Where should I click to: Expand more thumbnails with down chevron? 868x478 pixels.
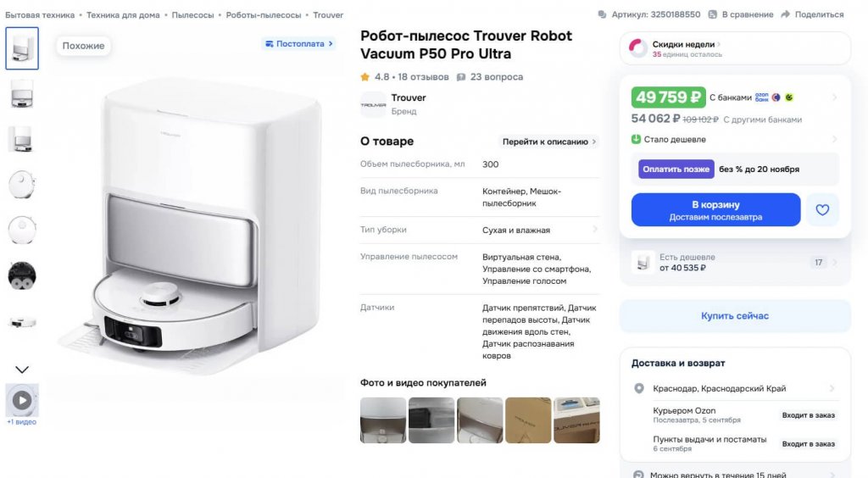click(22, 369)
